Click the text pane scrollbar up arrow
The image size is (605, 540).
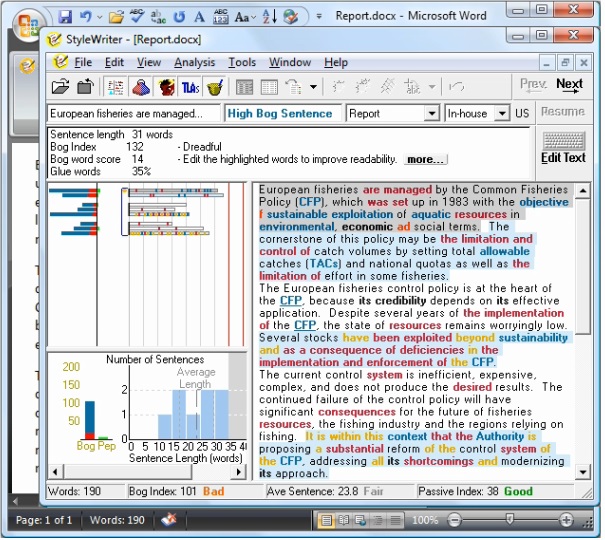coord(582,191)
